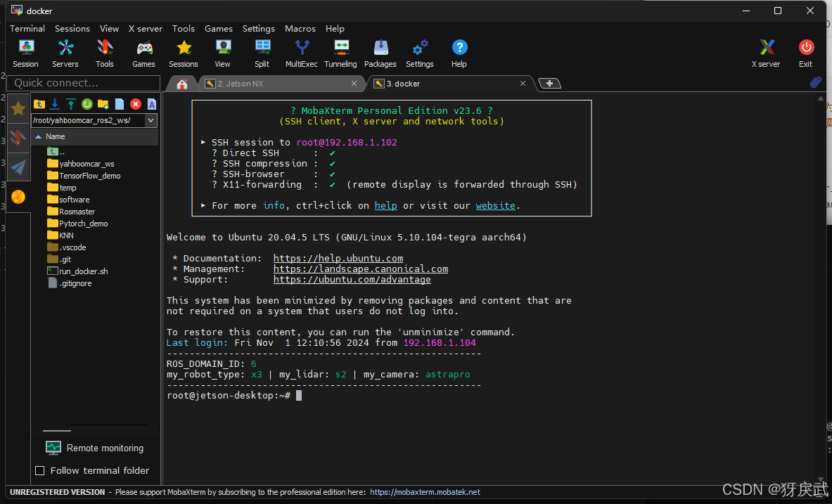Select the Pytorch_demo folder

pyautogui.click(x=77, y=224)
